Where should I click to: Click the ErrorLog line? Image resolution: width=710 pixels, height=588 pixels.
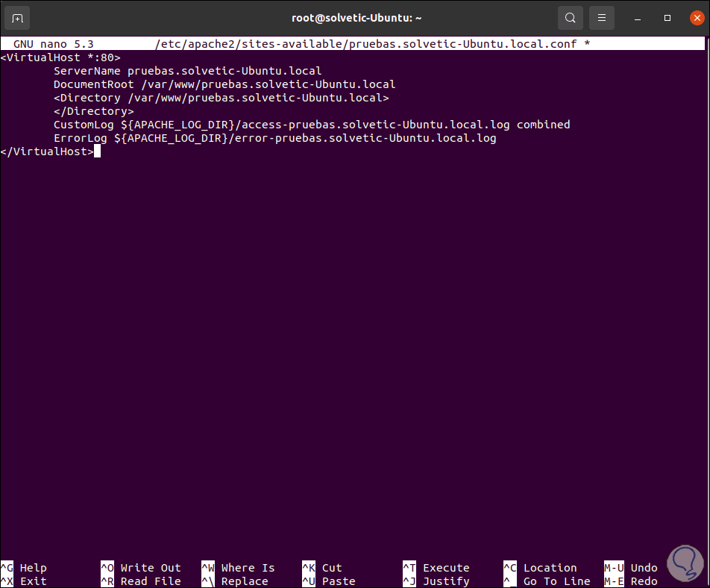click(x=275, y=138)
